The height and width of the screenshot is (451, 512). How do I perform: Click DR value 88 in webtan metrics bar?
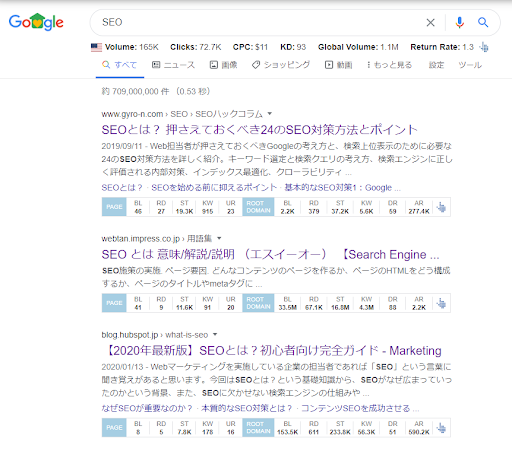tap(393, 307)
